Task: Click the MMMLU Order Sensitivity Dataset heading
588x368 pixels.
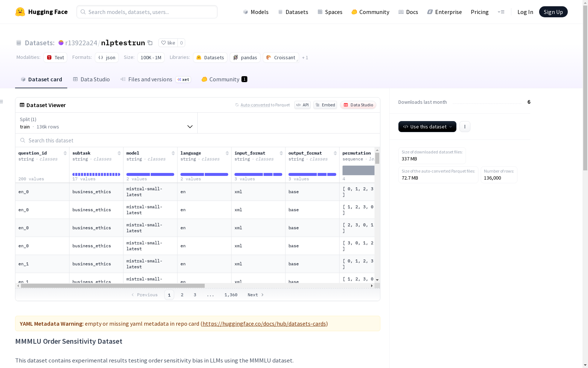Action: click(x=69, y=341)
